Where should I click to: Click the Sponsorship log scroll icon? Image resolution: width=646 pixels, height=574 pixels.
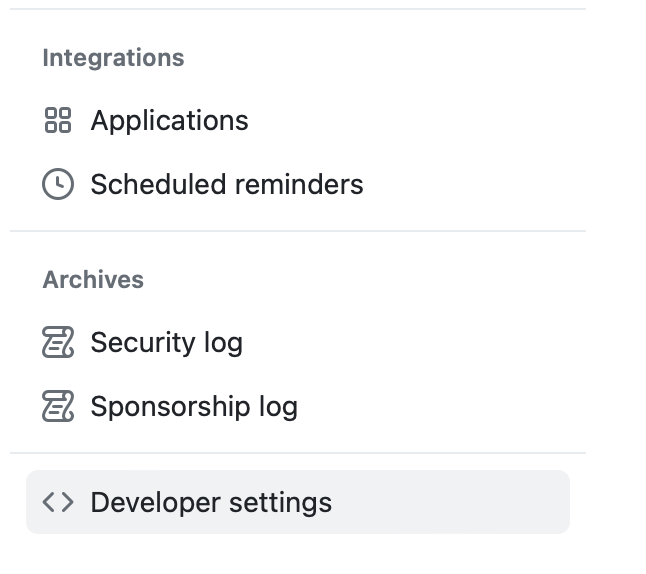[x=58, y=407]
